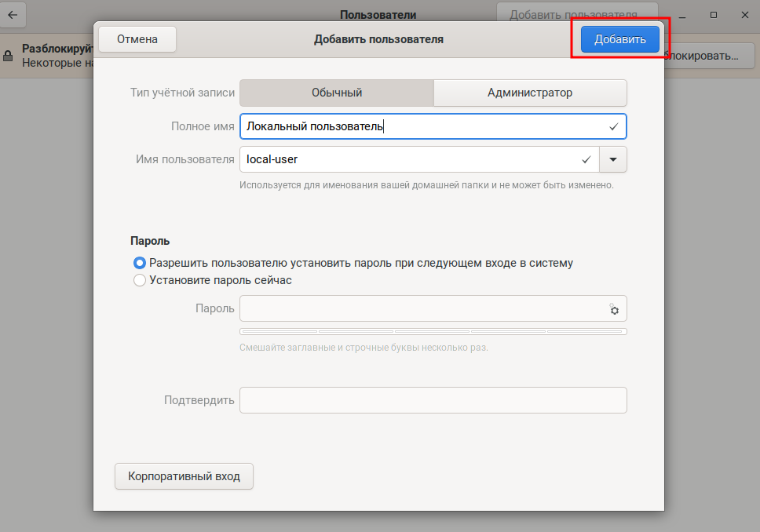Click the checkmark in the username field

coord(586,159)
